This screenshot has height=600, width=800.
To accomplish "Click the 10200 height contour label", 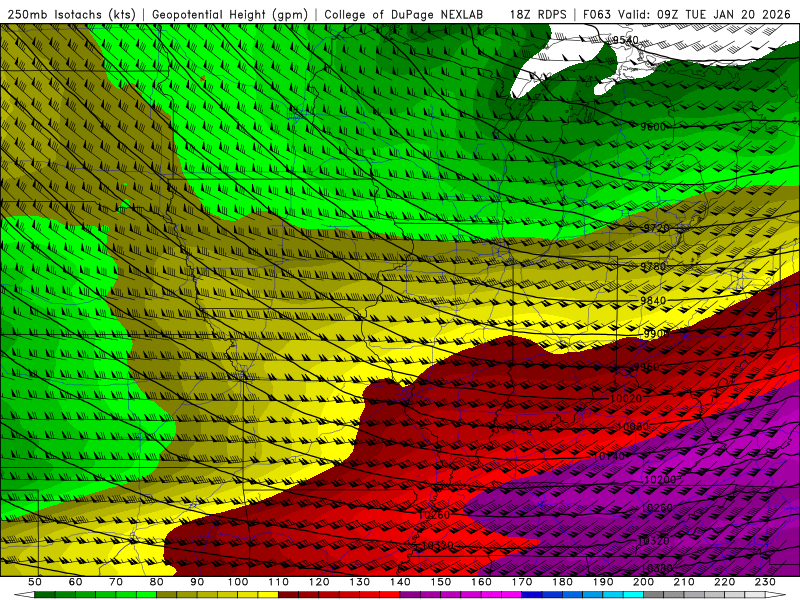I will [660, 480].
